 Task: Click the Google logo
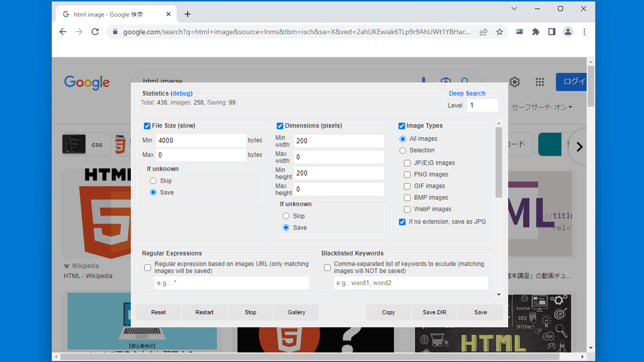[87, 82]
